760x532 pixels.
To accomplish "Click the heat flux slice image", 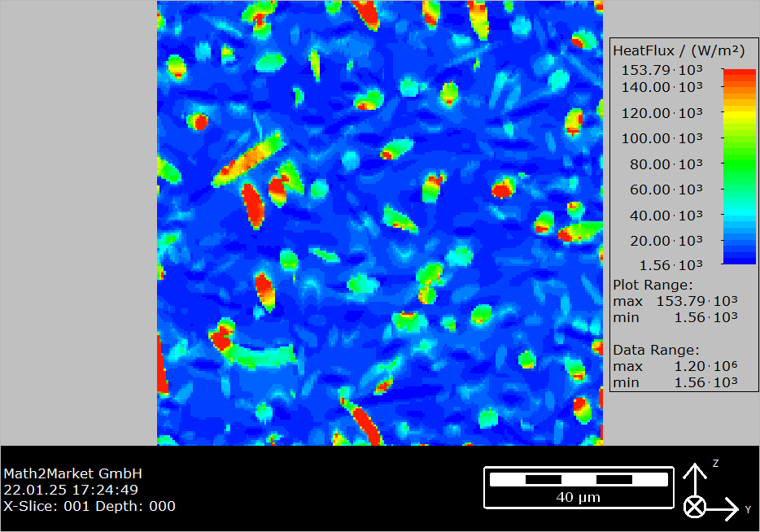I will click(380, 223).
